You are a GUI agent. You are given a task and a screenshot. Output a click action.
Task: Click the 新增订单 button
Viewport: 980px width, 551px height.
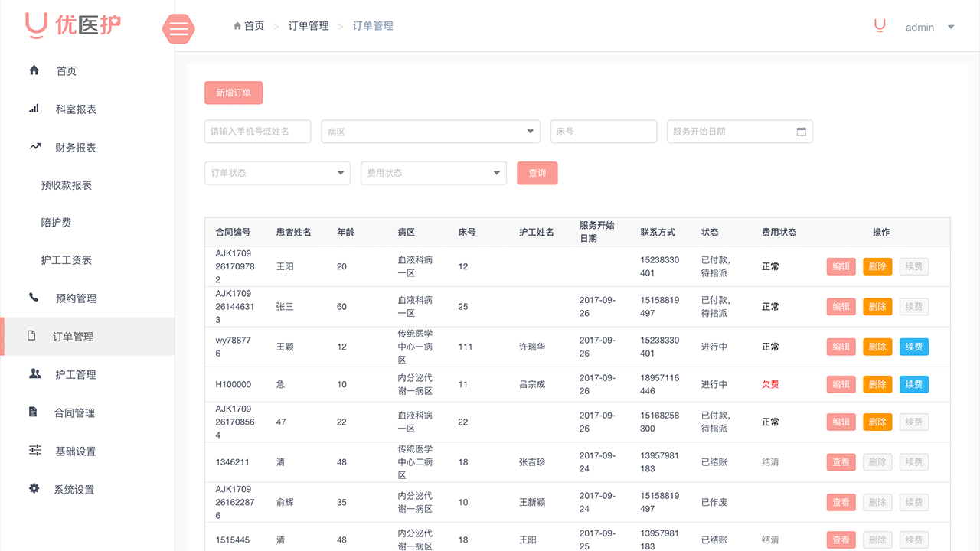(234, 92)
